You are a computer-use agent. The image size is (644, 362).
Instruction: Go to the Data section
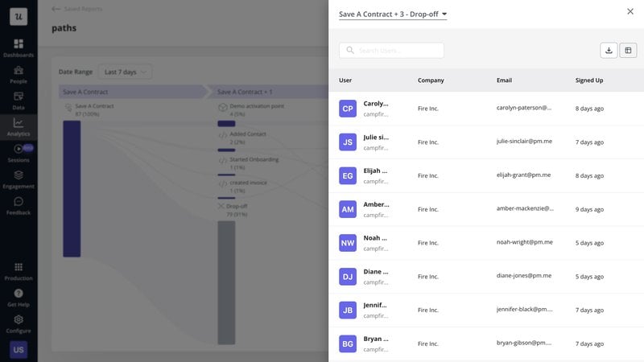tap(19, 101)
